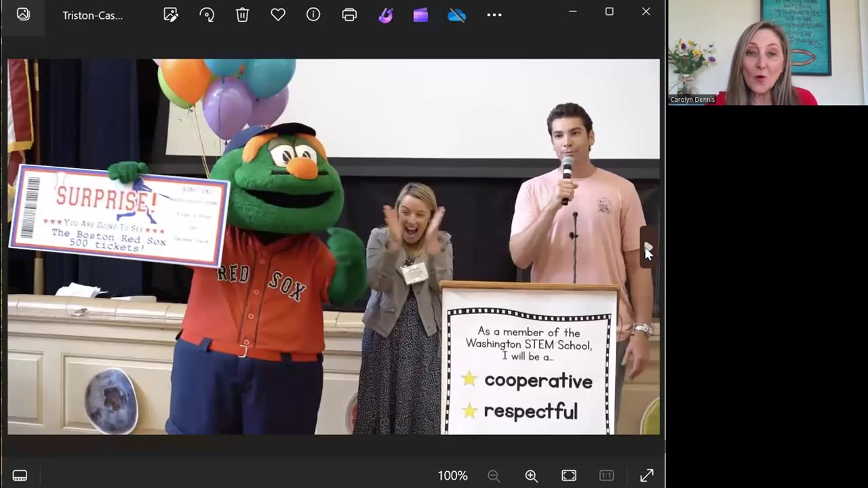
Task: Select the Carolyn Dennis video thumbnail
Action: pyautogui.click(x=767, y=52)
